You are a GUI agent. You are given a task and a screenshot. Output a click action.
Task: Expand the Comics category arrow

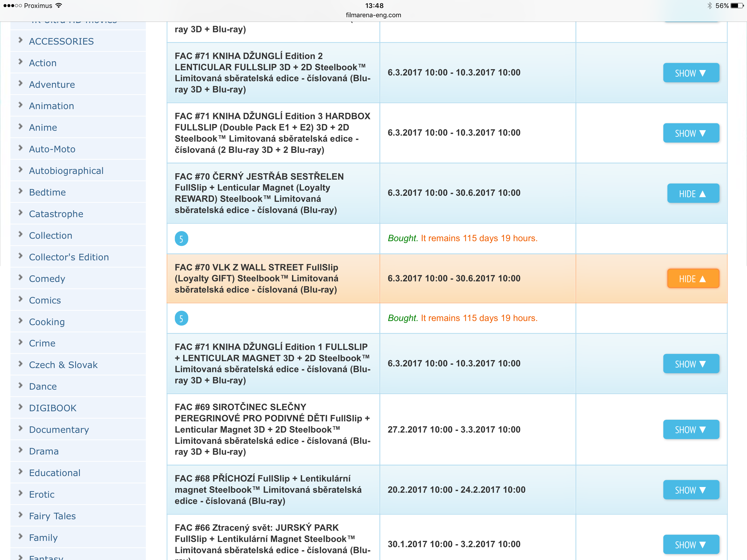click(x=21, y=299)
